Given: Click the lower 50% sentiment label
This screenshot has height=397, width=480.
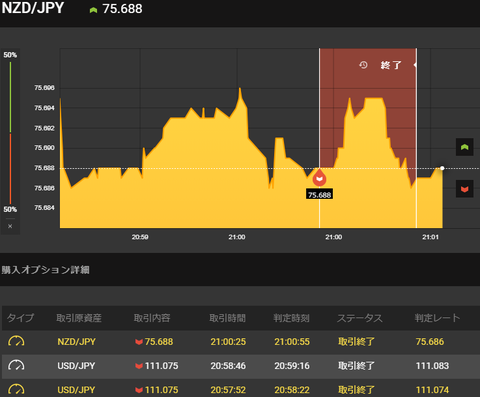Looking at the screenshot, I should pos(10,210).
